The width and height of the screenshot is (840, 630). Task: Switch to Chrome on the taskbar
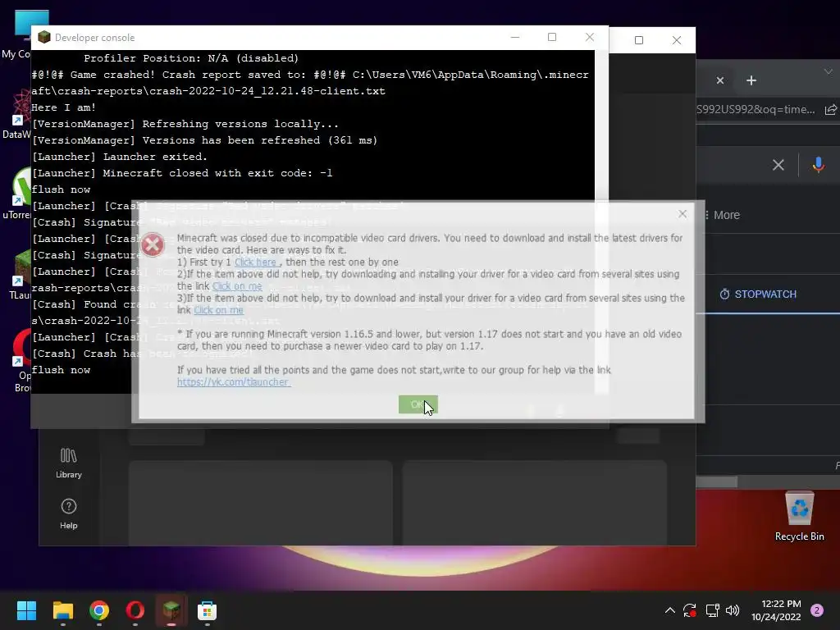point(99,610)
